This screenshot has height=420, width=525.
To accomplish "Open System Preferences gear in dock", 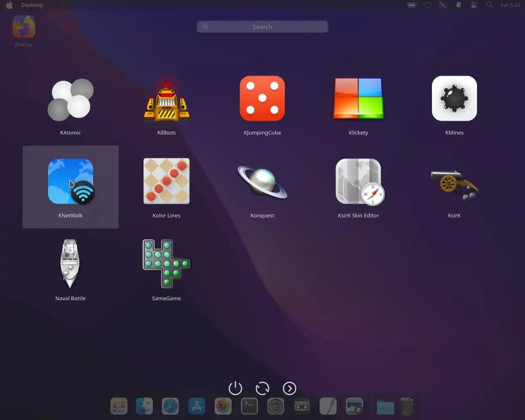I will pyautogui.click(x=276, y=406).
